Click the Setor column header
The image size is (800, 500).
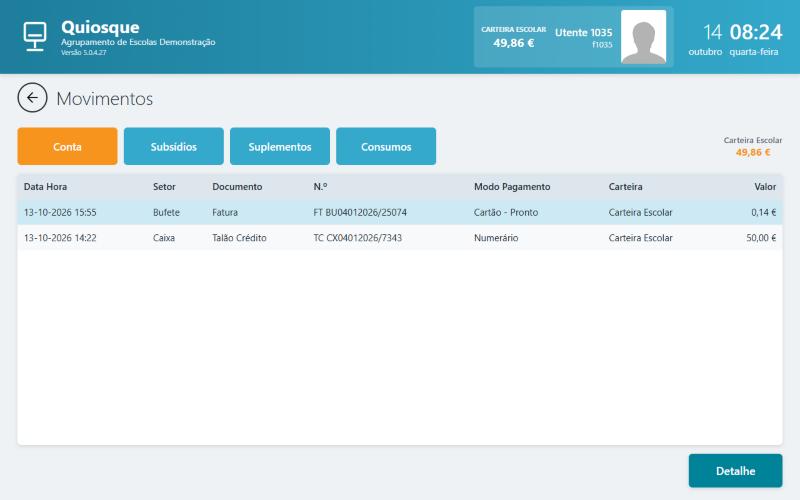click(x=164, y=187)
